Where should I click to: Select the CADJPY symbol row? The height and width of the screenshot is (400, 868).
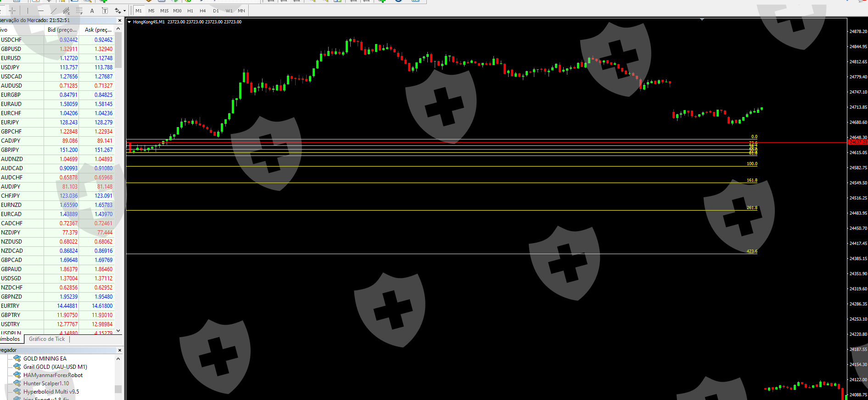(x=57, y=141)
